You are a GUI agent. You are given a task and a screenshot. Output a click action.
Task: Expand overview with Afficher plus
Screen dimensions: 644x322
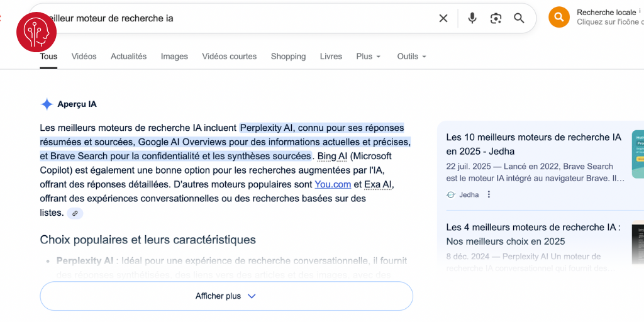point(226,296)
